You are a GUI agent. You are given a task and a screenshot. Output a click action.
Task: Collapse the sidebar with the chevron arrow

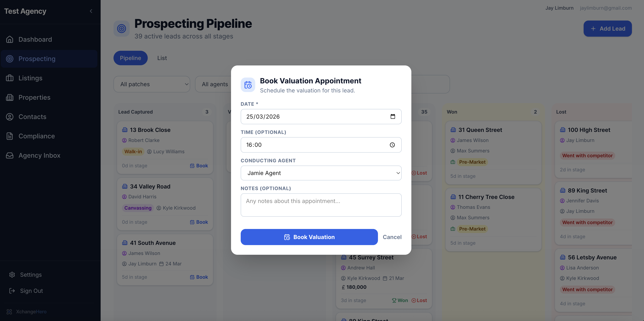coord(91,11)
